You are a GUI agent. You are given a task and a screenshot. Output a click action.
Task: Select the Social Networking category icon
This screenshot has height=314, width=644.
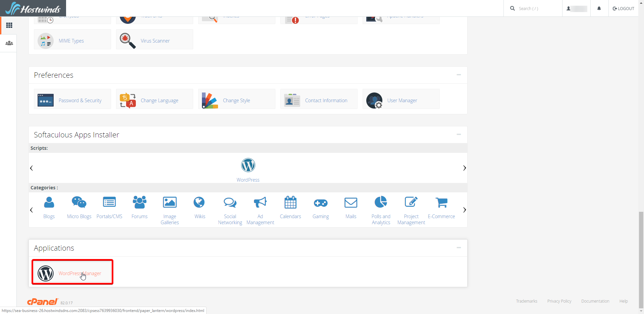[230, 202]
